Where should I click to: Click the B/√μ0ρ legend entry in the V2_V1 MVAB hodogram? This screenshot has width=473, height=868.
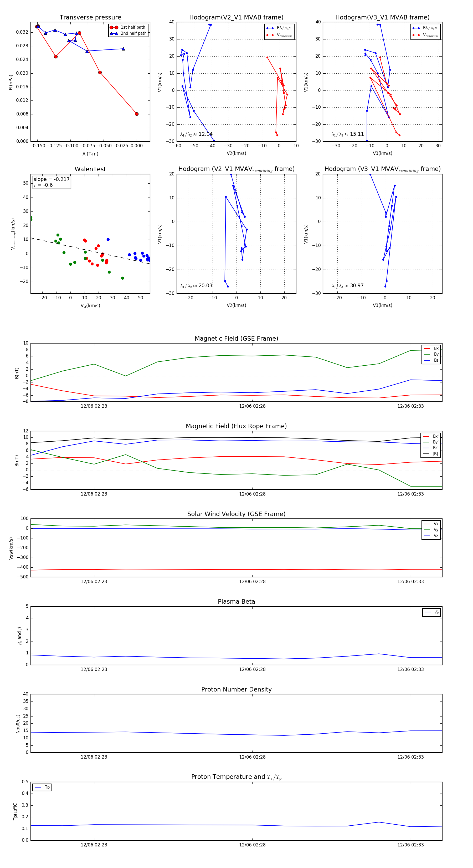coord(279,28)
